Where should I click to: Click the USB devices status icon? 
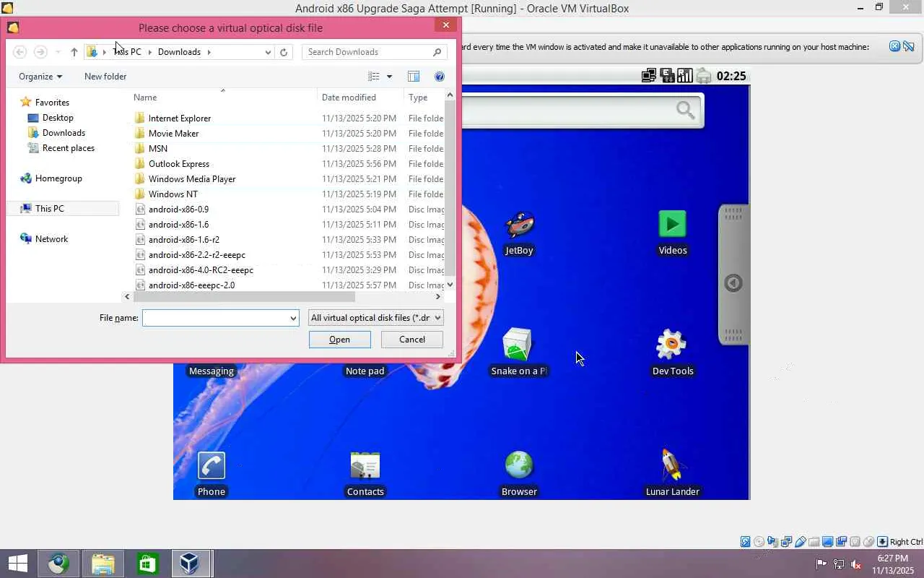point(800,542)
